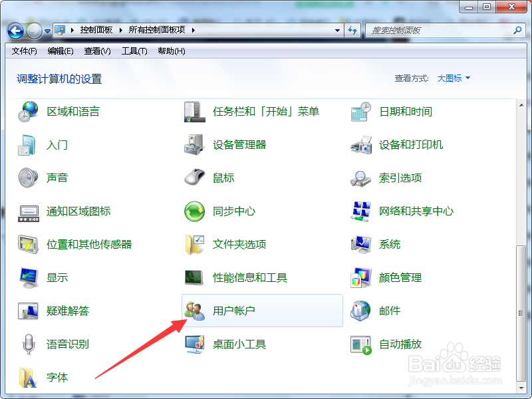Viewport: 532px width, 399px height.
Task: Click the vertical scrollbar thumb
Action: click(521, 313)
